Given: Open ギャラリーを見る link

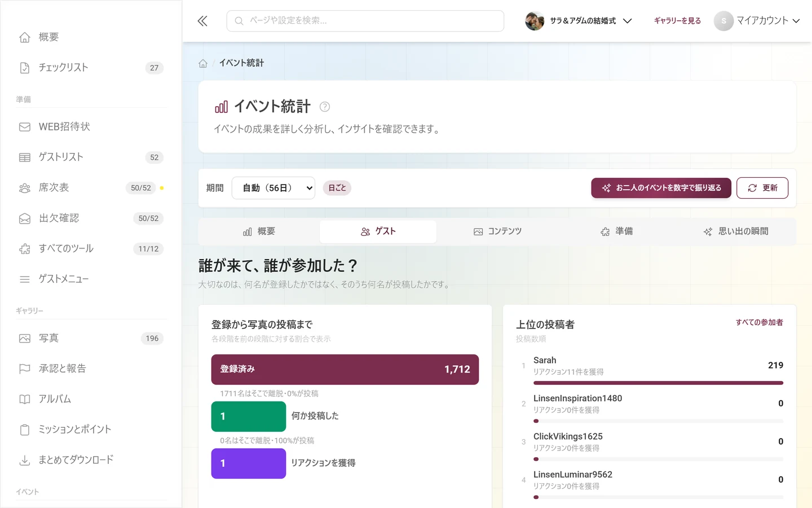Looking at the screenshot, I should 677,21.
